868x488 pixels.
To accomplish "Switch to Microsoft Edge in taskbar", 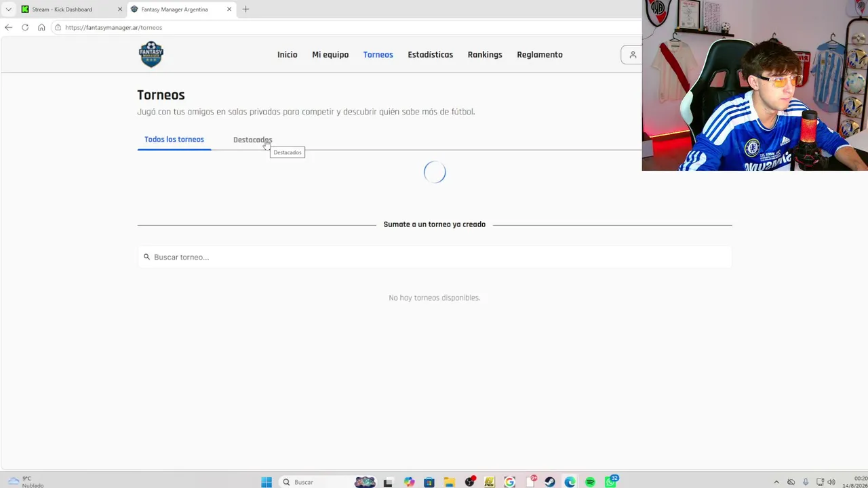I will click(x=570, y=482).
